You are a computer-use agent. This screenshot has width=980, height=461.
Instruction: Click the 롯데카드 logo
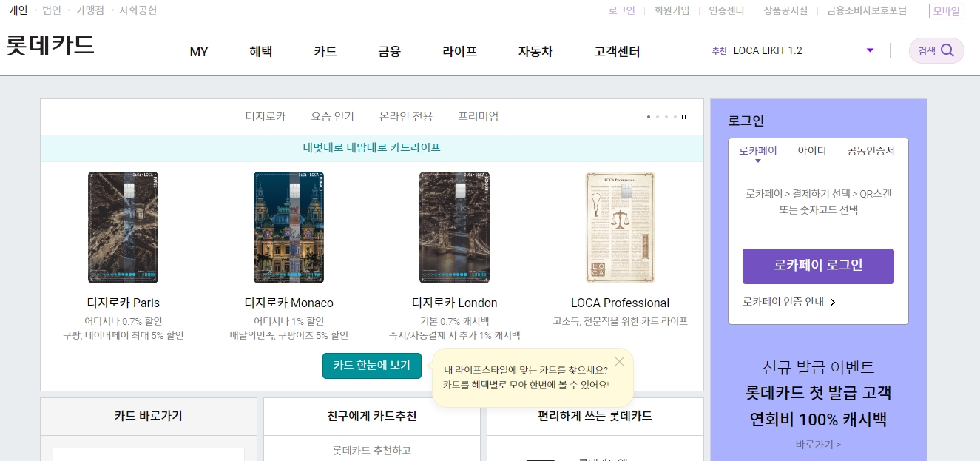[x=50, y=44]
